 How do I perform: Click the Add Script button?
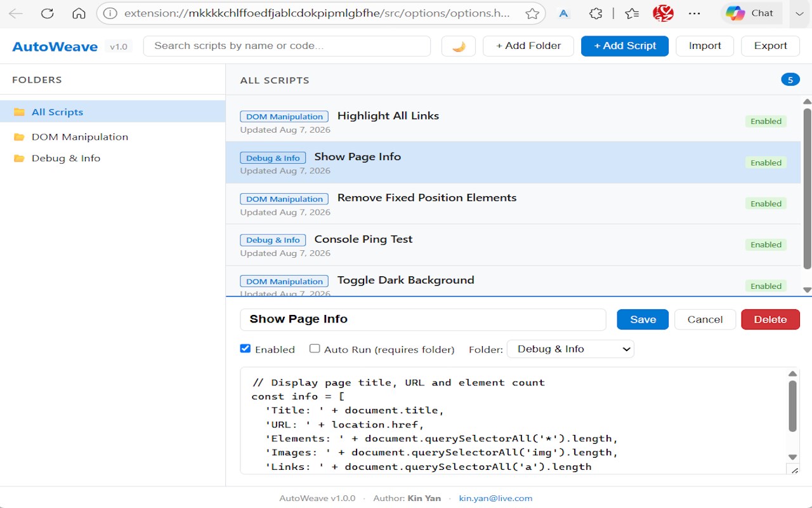(625, 46)
